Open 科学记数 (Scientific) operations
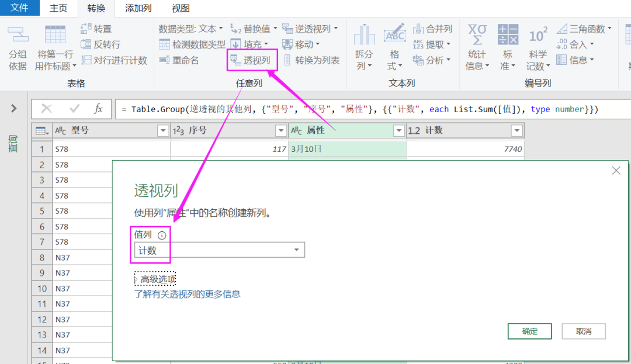The image size is (631, 364). point(538,47)
